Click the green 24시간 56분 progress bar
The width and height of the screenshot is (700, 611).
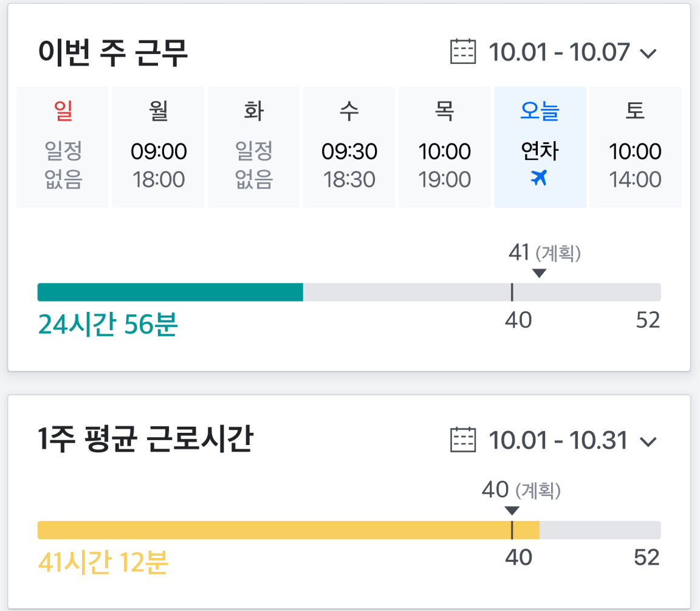click(x=170, y=292)
